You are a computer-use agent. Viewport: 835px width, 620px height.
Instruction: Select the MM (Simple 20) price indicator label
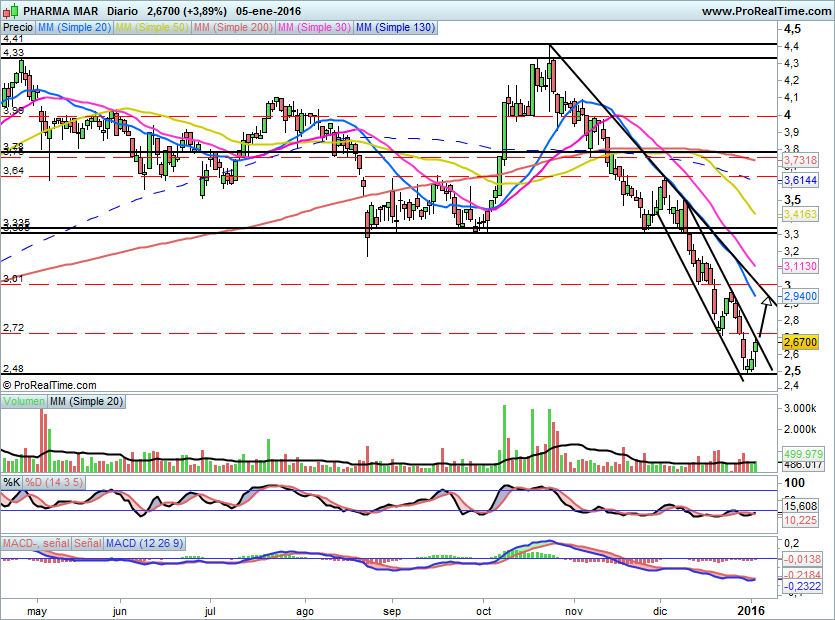pyautogui.click(x=74, y=28)
